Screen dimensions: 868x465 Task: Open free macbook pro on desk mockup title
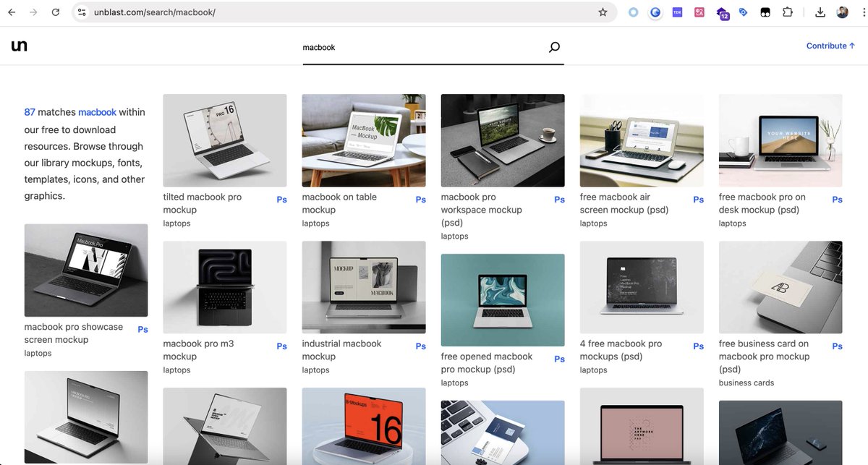tap(762, 203)
